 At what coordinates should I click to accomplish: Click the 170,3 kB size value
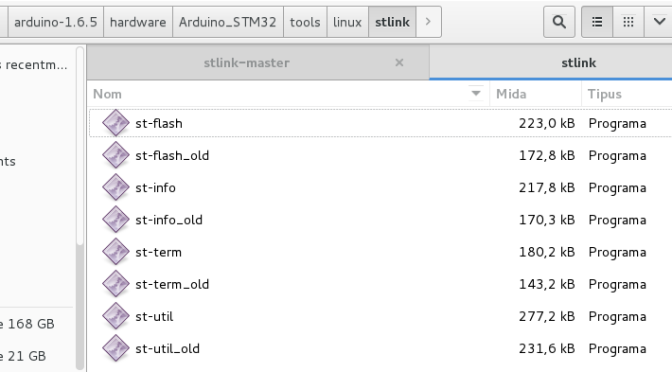point(547,220)
